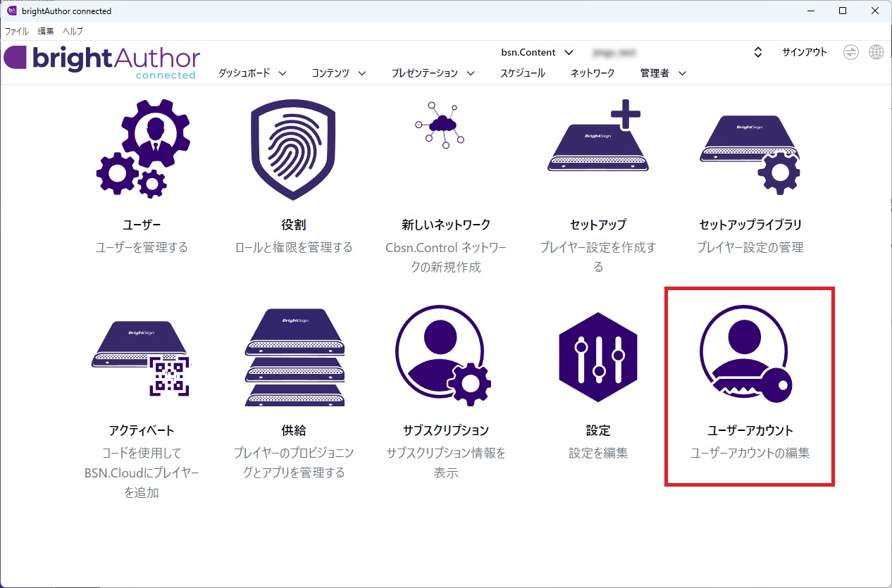Click the 設定 sliders hexagon icon
The image size is (892, 588).
597,356
